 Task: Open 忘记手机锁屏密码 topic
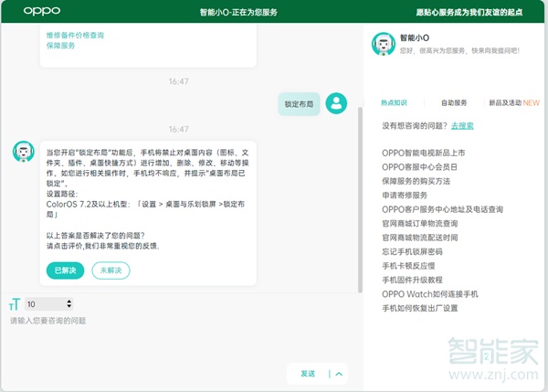pyautogui.click(x=412, y=251)
